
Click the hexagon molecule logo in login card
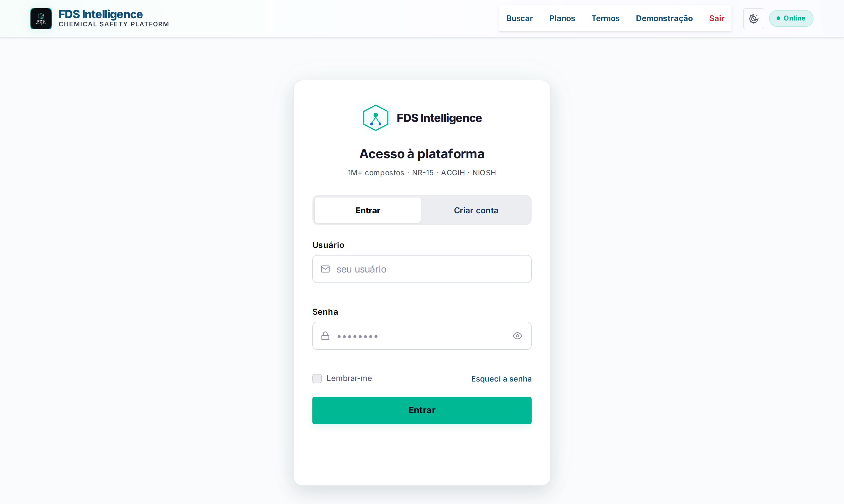pos(375,118)
